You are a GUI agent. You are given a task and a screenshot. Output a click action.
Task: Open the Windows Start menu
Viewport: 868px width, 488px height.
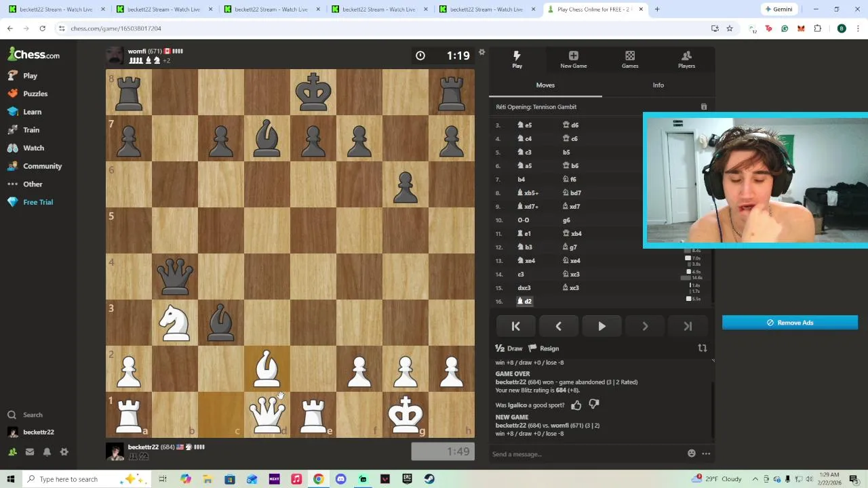coord(10,479)
